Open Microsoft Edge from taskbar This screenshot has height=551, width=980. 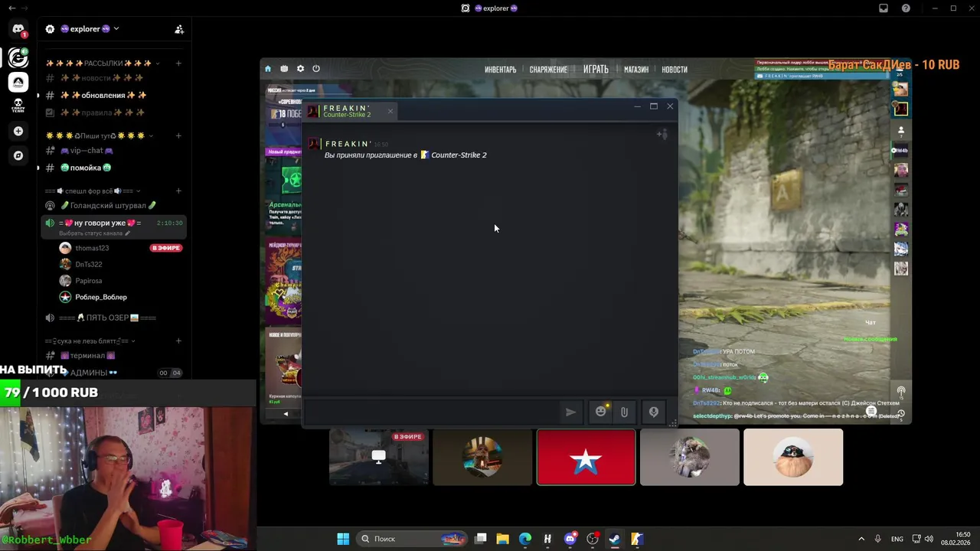coord(525,539)
